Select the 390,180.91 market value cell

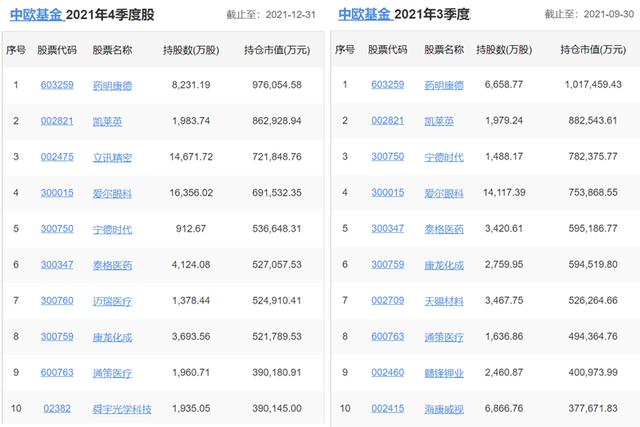(277, 372)
